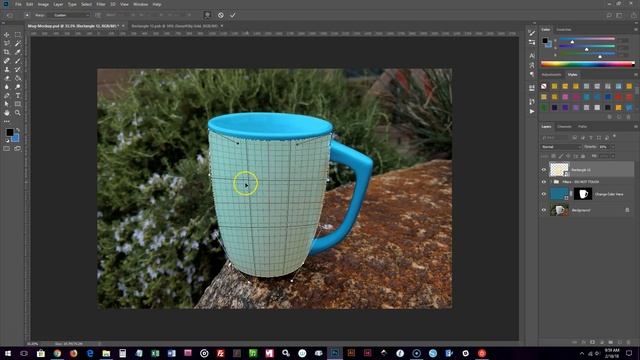Open File Explorer from the taskbar

[106, 353]
